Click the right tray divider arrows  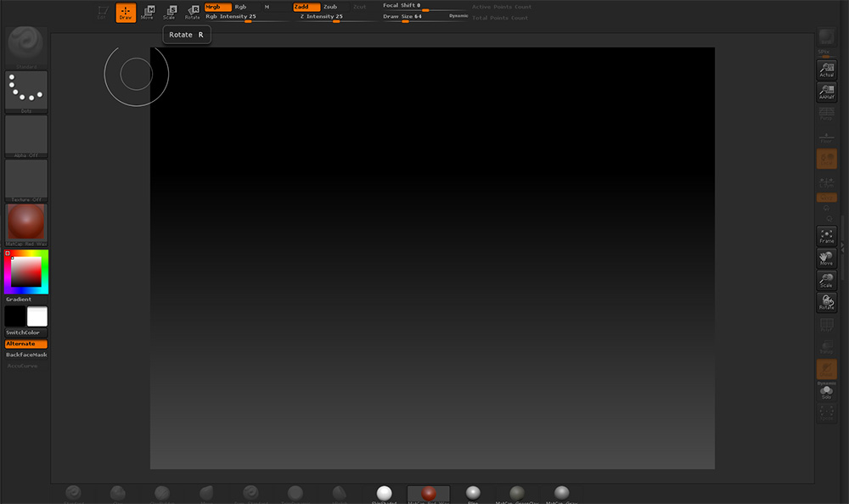(843, 246)
